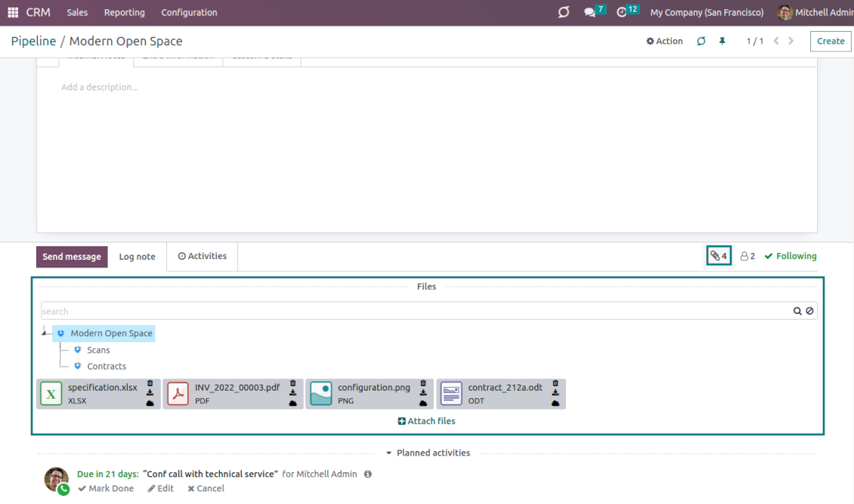Open the Reporting menu
854x504 pixels.
click(x=124, y=12)
